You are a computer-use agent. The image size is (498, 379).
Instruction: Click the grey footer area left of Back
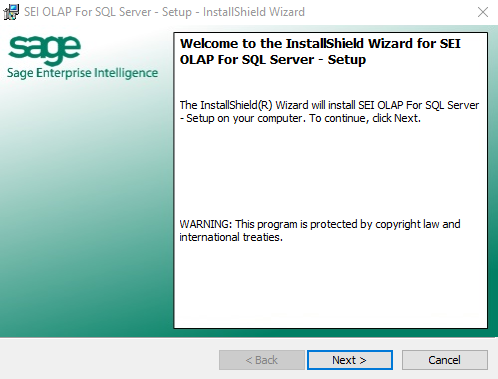(108, 359)
